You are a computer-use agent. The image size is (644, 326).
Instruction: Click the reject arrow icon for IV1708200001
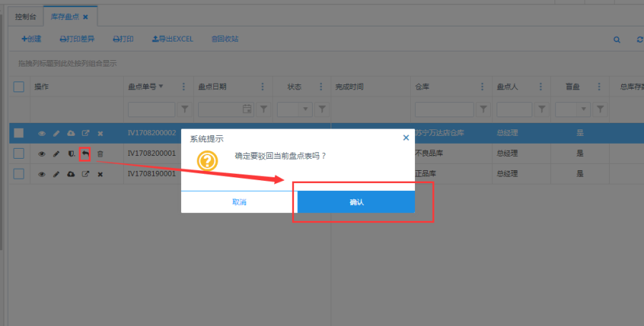[85, 154]
